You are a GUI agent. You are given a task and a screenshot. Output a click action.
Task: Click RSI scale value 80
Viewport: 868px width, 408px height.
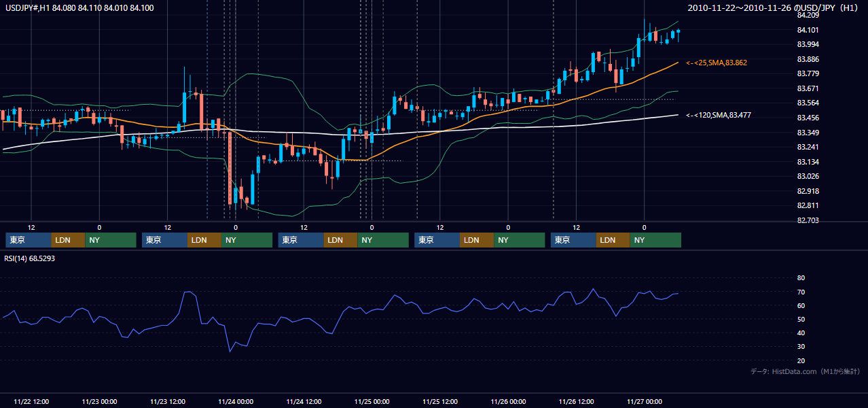(801, 278)
